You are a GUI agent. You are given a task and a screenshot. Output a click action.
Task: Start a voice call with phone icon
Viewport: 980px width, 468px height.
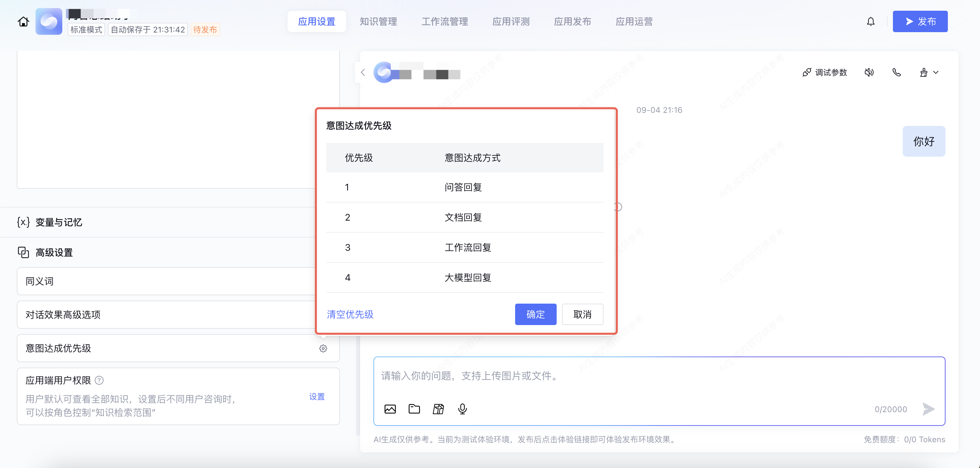pyautogui.click(x=896, y=72)
